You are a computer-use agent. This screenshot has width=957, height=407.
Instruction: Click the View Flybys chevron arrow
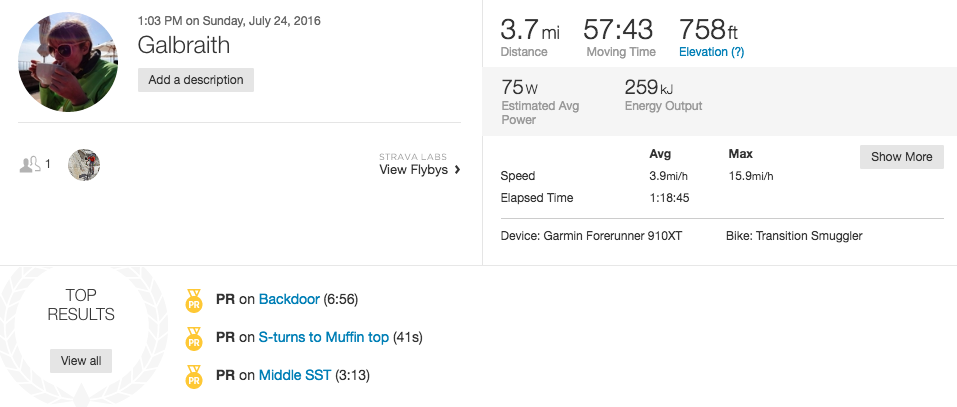tap(457, 170)
